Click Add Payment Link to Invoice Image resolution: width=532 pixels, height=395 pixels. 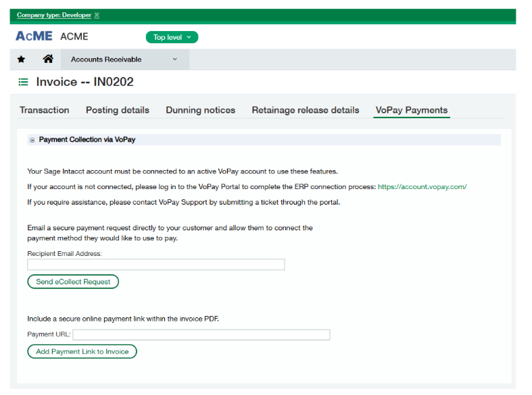tap(82, 352)
